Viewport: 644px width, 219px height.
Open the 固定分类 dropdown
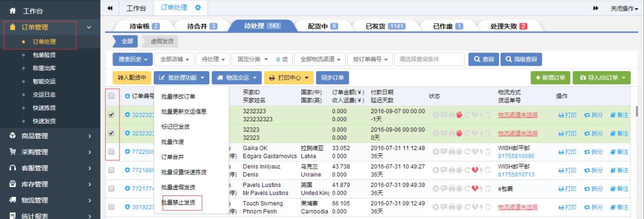pyautogui.click(x=262, y=59)
